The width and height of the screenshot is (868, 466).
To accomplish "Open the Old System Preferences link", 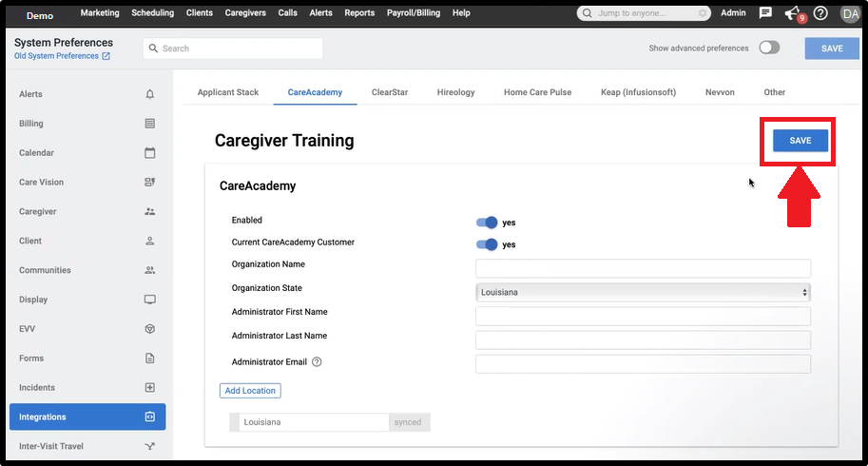I will pyautogui.click(x=56, y=56).
